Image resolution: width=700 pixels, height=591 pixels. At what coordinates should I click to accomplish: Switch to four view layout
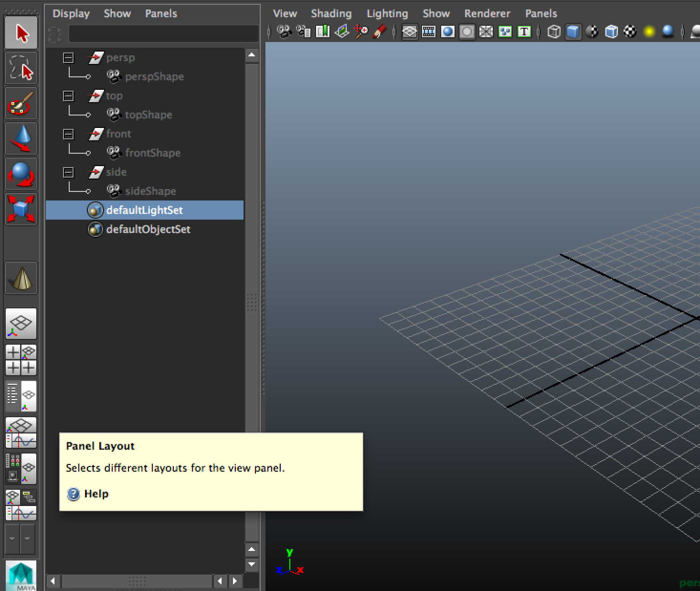21,360
